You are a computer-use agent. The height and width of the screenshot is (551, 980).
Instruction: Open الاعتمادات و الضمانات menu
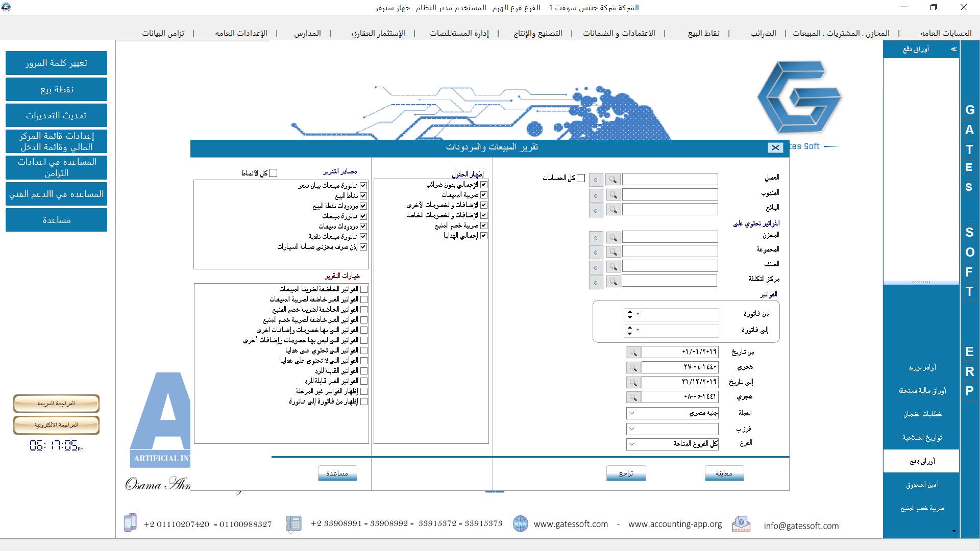pyautogui.click(x=619, y=33)
